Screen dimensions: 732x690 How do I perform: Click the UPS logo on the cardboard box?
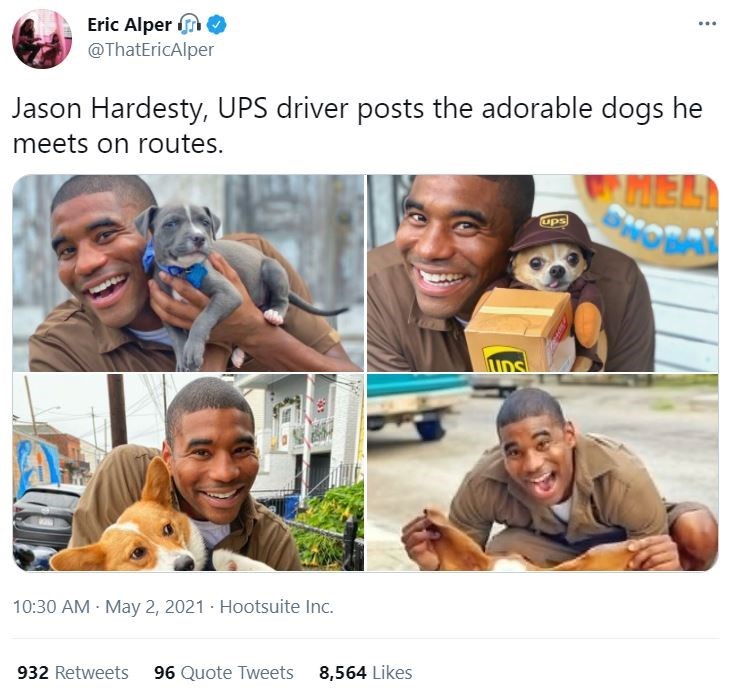[x=506, y=359]
